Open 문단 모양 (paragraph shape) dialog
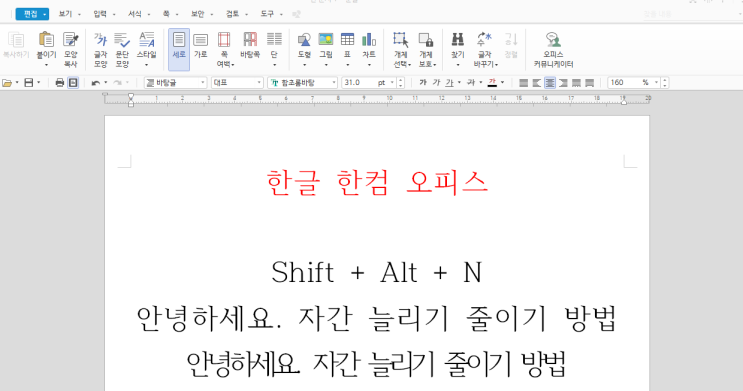743x391 pixels. coord(122,49)
